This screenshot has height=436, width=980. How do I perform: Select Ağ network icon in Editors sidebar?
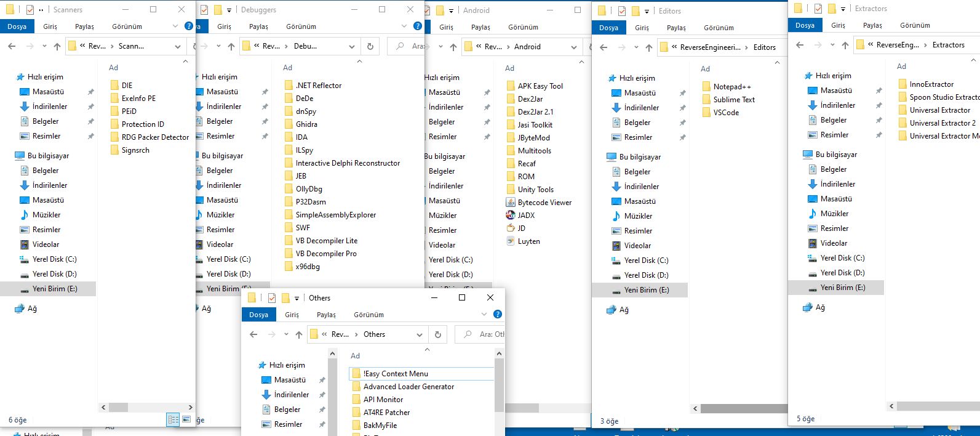pyautogui.click(x=611, y=310)
